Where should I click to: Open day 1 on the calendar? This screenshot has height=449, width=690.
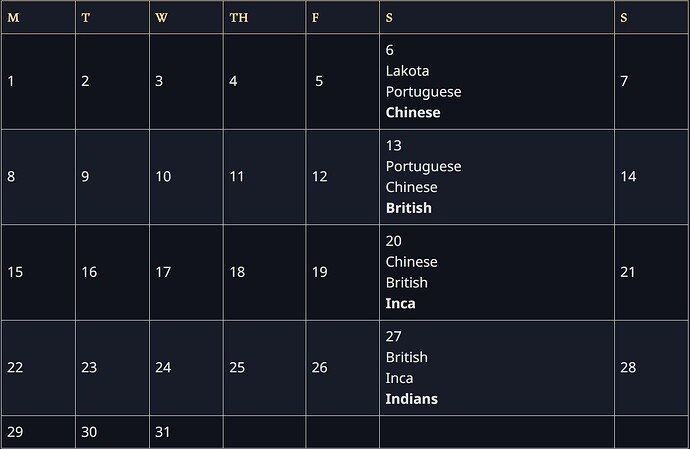(x=11, y=81)
